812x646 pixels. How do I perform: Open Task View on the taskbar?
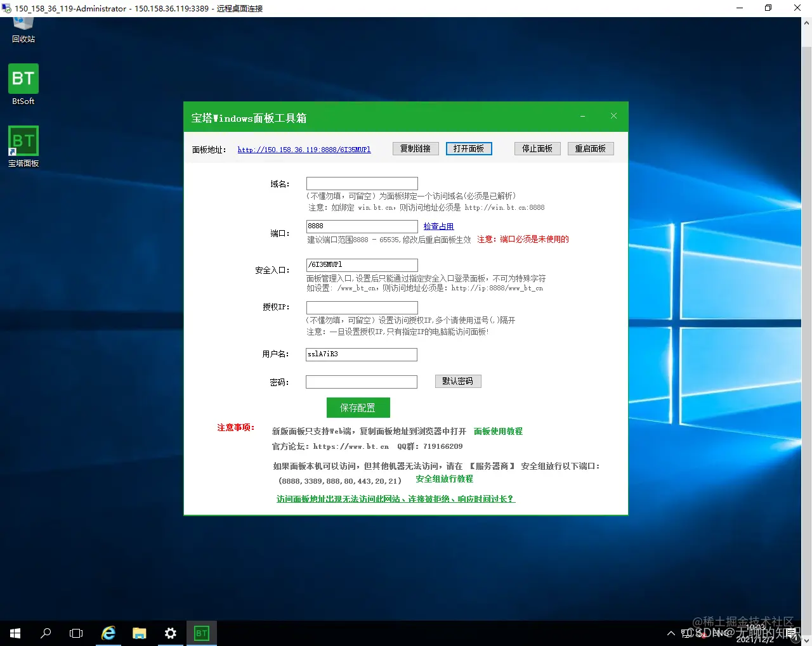coord(76,633)
